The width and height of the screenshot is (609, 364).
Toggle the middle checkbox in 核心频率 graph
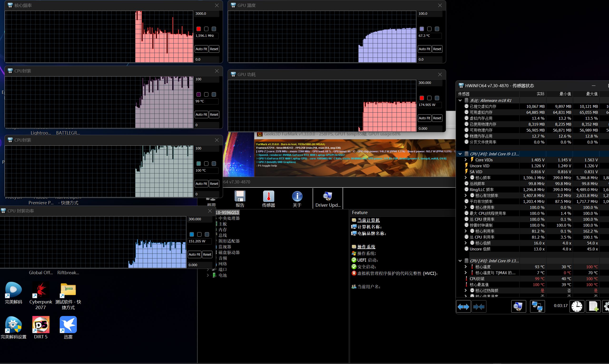point(206,29)
